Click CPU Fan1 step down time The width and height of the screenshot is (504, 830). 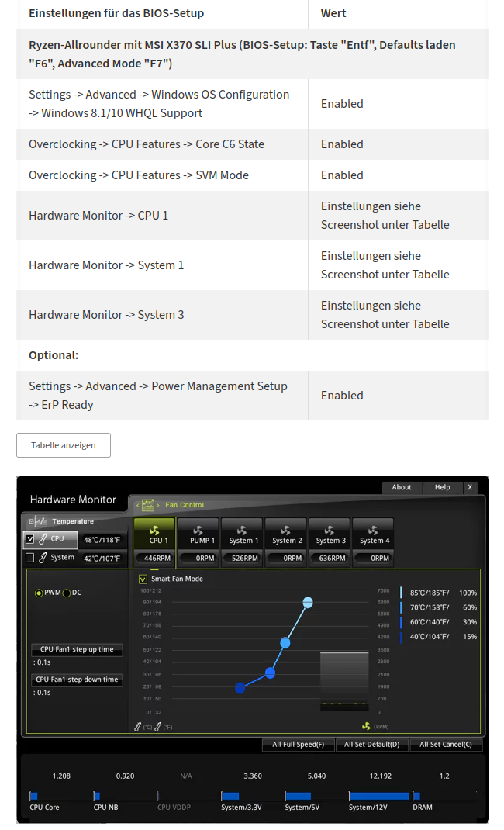pos(77,680)
